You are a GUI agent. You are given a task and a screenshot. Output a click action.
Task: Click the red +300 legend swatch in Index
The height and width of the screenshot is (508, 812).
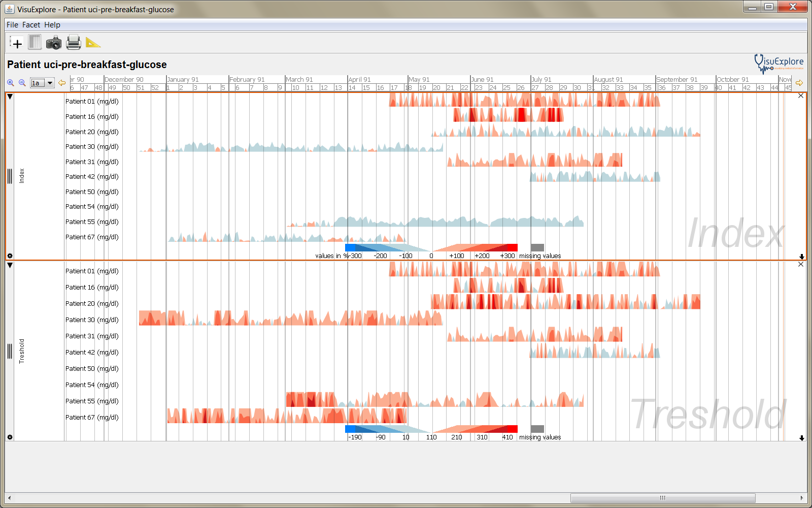[x=512, y=247]
